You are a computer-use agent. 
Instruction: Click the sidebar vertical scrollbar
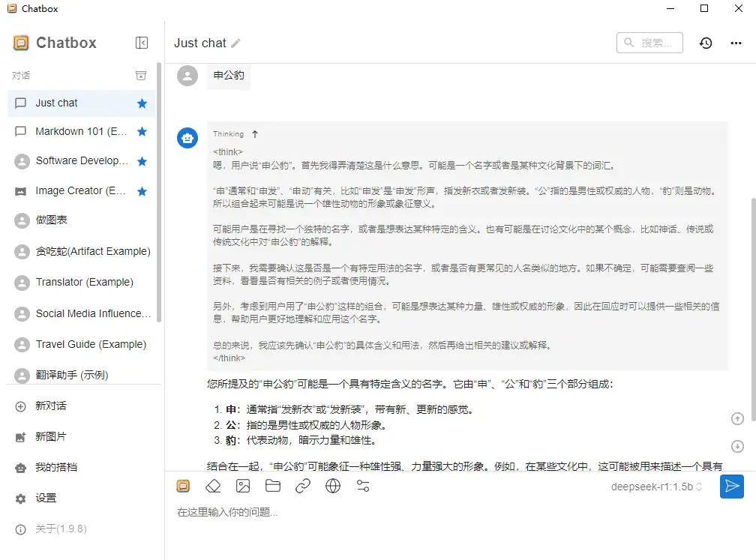tap(159, 193)
